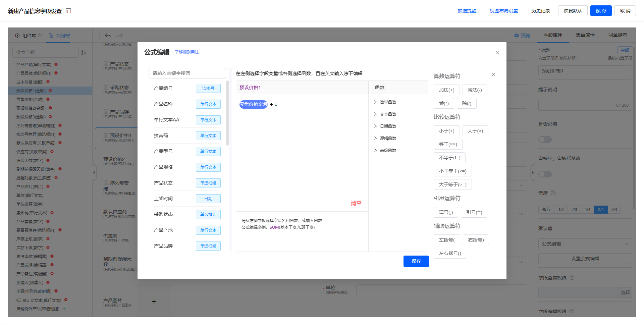This screenshot has width=644, height=325.
Task: Click the sort icon beside field search
Action: 84,52
